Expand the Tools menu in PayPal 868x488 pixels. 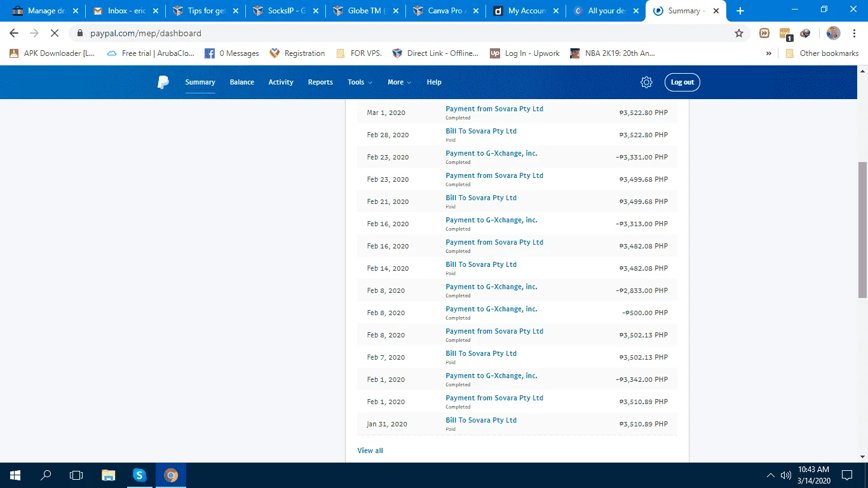coord(360,82)
